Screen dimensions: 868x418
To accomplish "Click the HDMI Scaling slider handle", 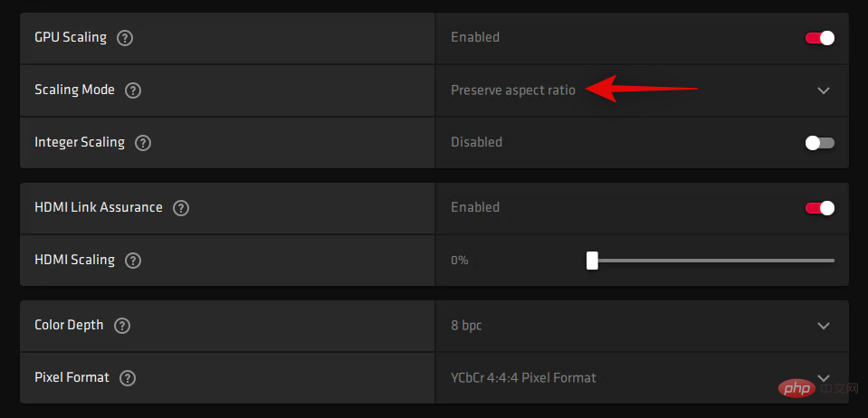I will (x=592, y=261).
